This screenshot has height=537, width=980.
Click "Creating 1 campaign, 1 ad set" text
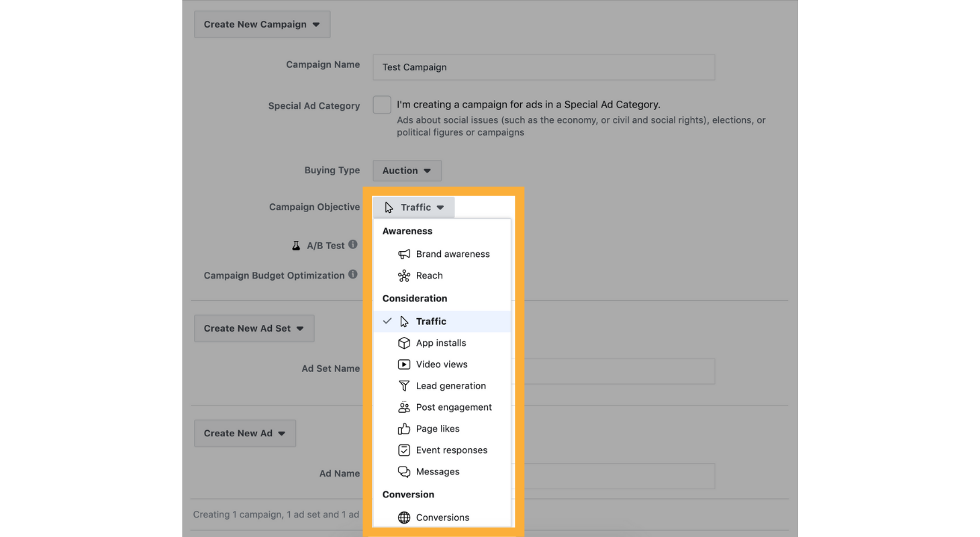pyautogui.click(x=276, y=514)
